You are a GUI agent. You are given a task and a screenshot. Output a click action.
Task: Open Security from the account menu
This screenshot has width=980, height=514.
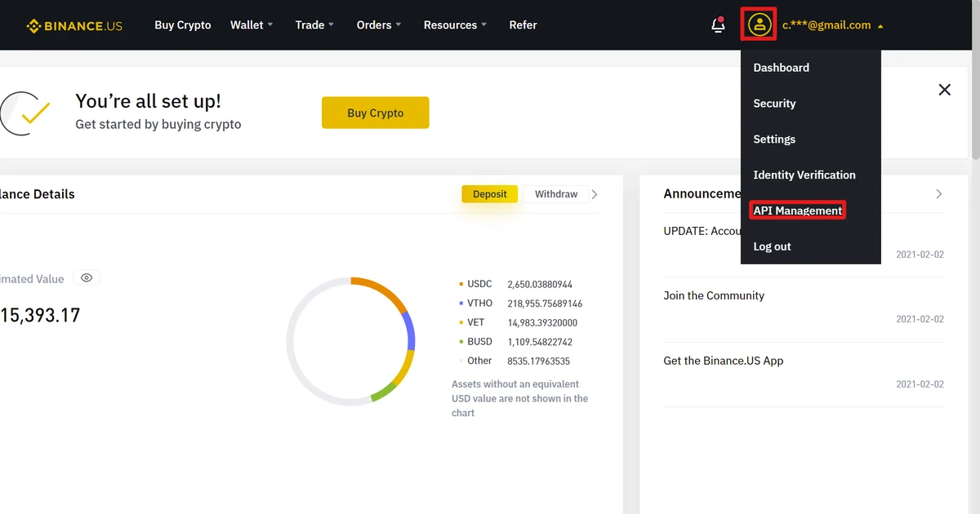coord(773,103)
